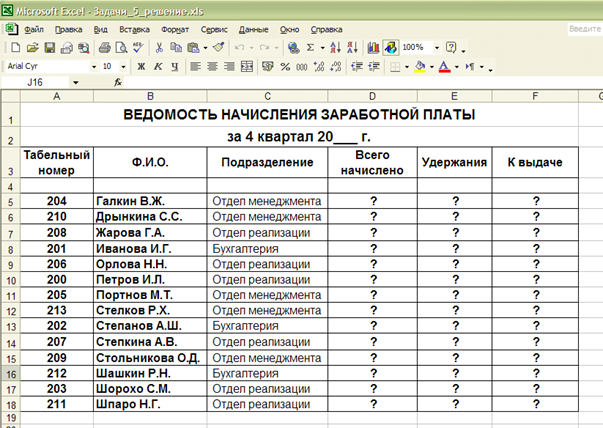This screenshot has width=603, height=428.
Task: Open the Print Preview icon
Action: pyautogui.click(x=122, y=48)
